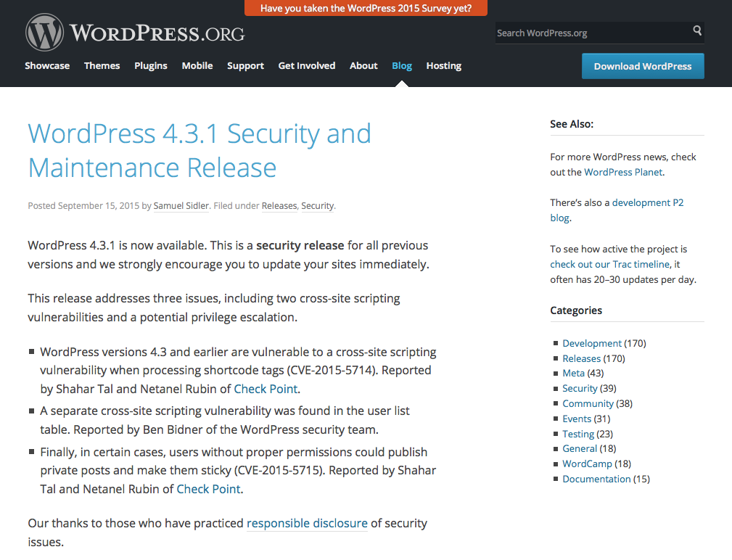Open the Hosting menu item
This screenshot has height=560, width=732.
[443, 66]
